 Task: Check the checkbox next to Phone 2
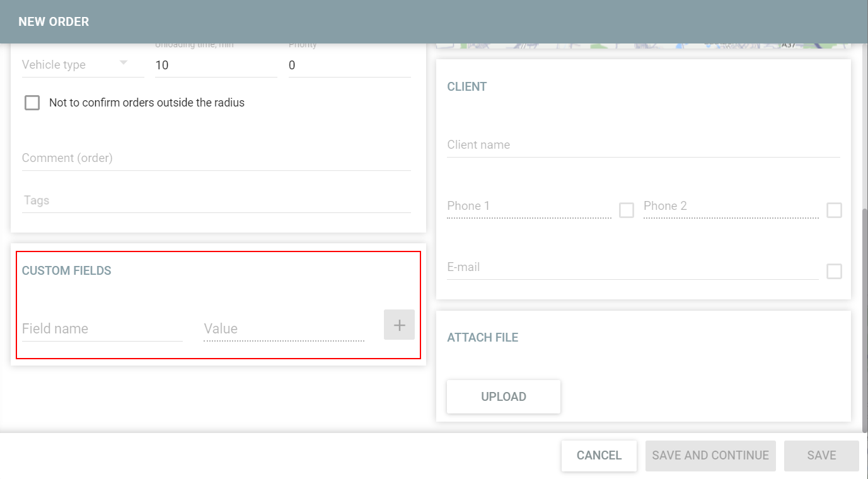pyautogui.click(x=834, y=210)
